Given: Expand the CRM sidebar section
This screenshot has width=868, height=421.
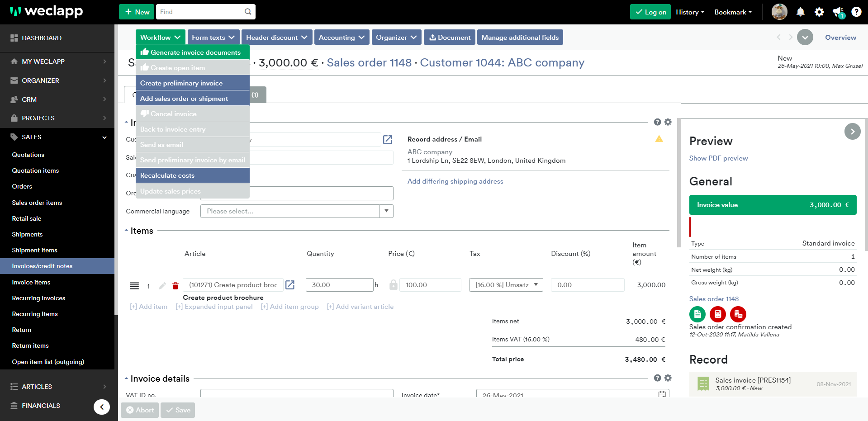Looking at the screenshot, I should click(57, 99).
